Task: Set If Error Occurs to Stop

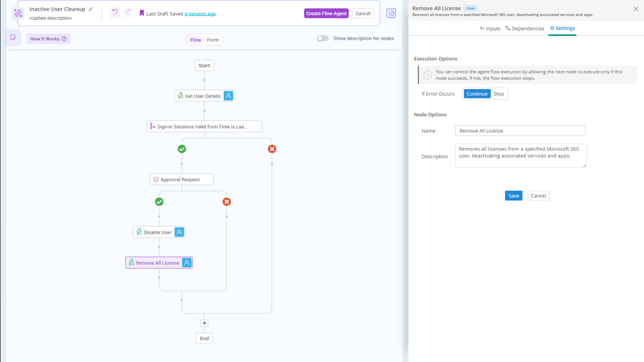Action: coord(499,94)
